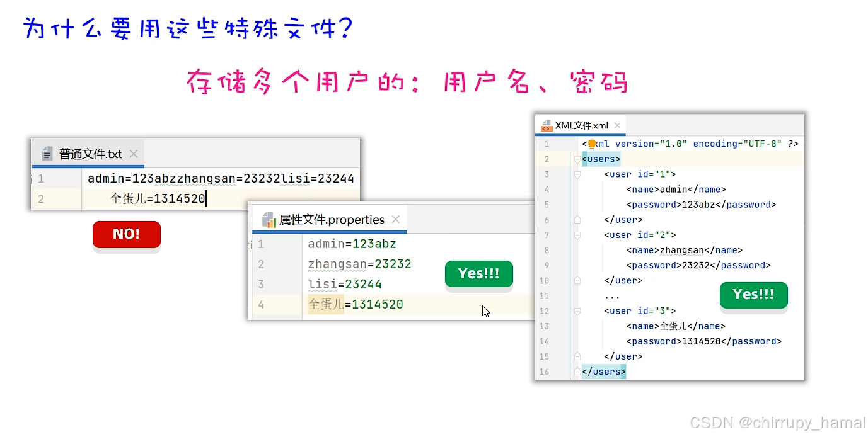Click the properties file icon on 属性文件.properties tab
The height and width of the screenshot is (437, 868).
(269, 220)
